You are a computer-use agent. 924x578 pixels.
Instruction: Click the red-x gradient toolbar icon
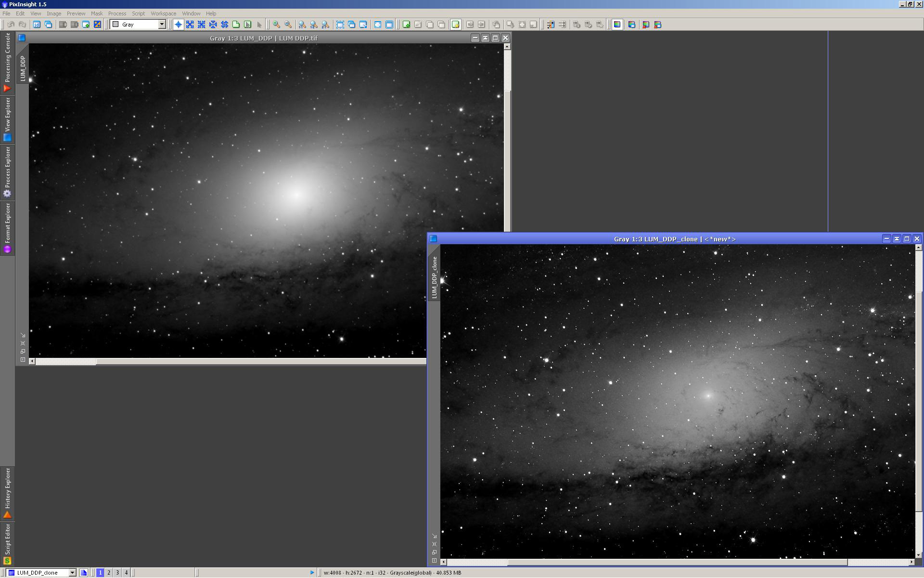[646, 25]
